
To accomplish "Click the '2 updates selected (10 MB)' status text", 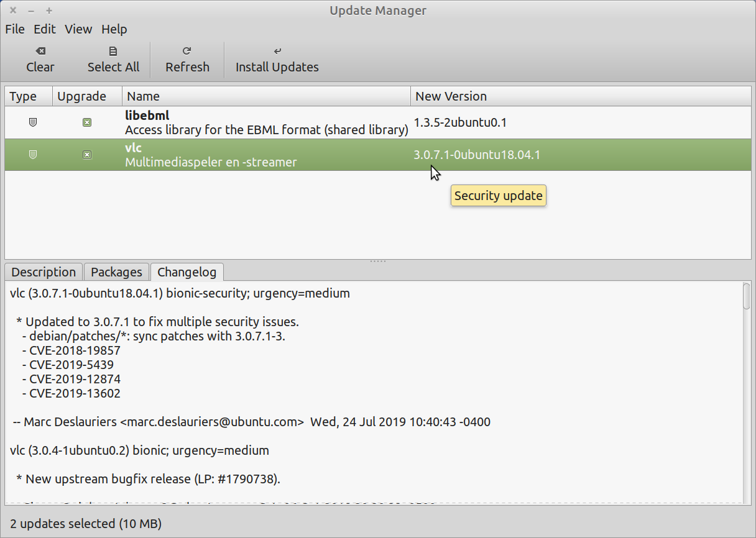I will tap(86, 524).
